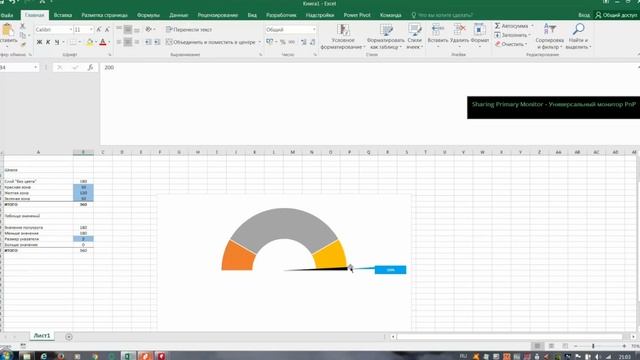
Task: Open the Файл tab
Action: pyautogui.click(x=7, y=15)
